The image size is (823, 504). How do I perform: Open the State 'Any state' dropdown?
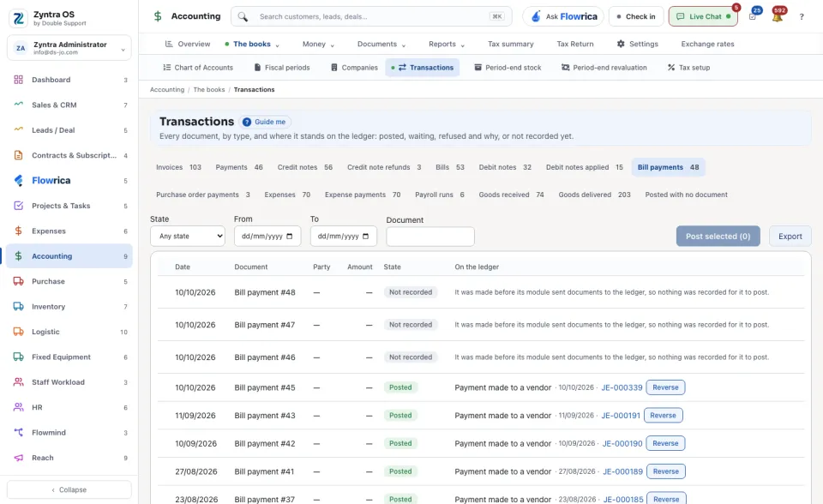(188, 237)
